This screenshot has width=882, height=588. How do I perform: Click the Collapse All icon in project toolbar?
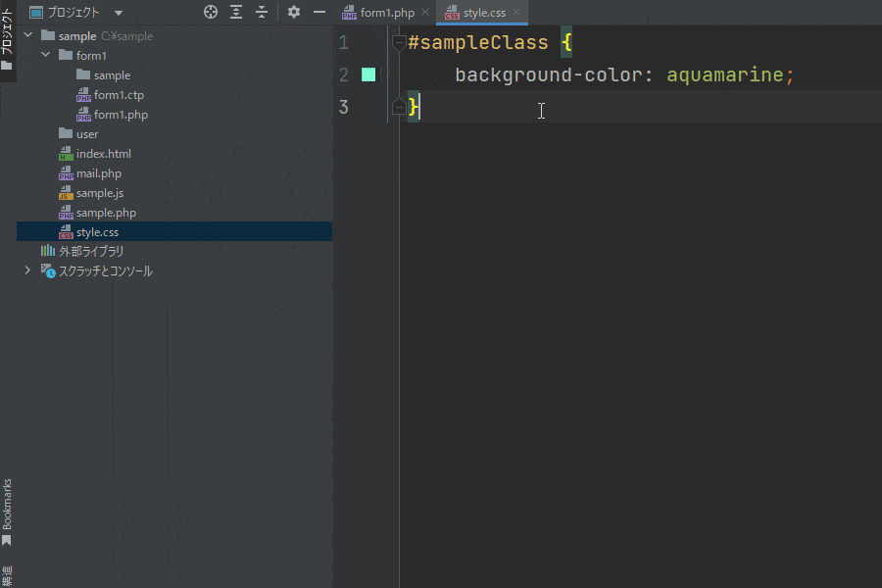click(262, 13)
